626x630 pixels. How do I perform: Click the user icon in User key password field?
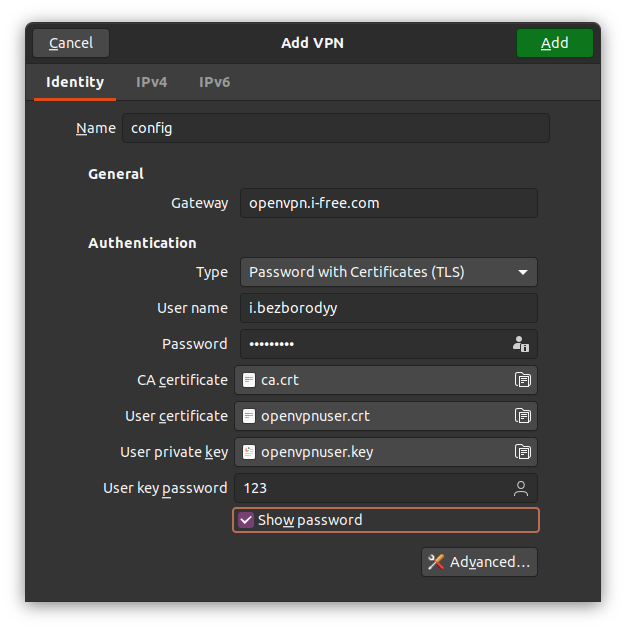520,488
